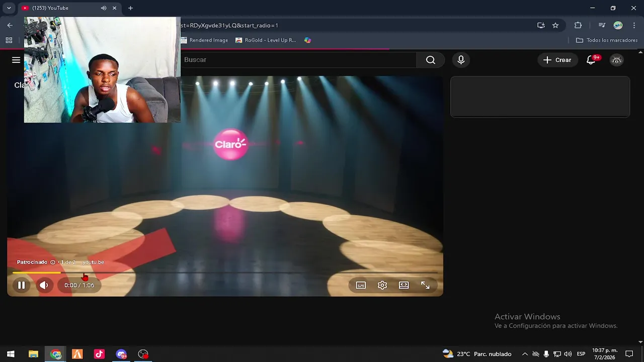
Task: Open the taskbar clock and date
Action: click(604, 354)
